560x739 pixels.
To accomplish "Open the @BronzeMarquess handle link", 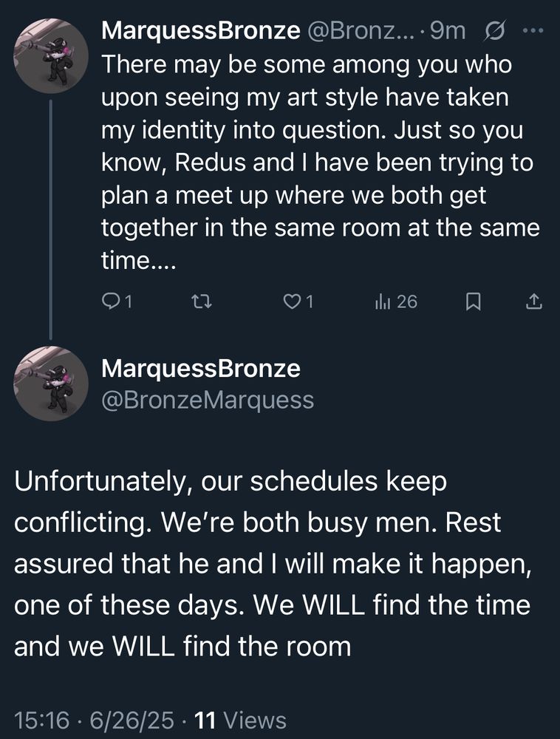I will click(x=207, y=401).
